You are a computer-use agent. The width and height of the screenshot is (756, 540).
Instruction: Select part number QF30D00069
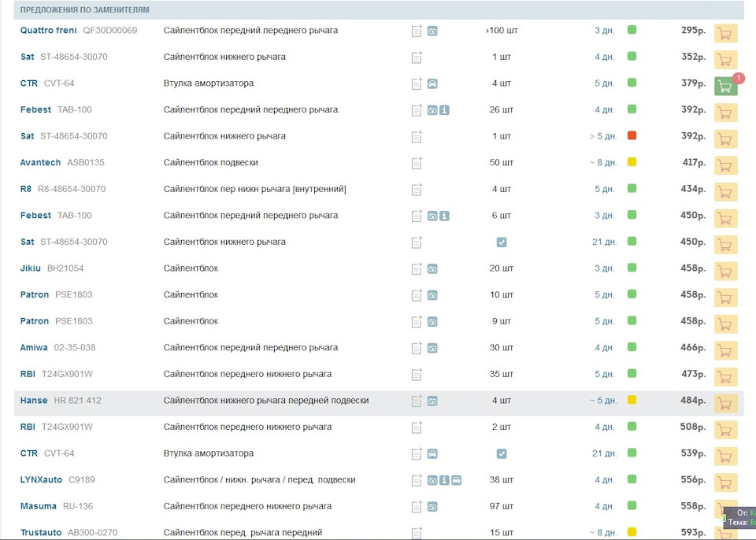[x=110, y=31]
